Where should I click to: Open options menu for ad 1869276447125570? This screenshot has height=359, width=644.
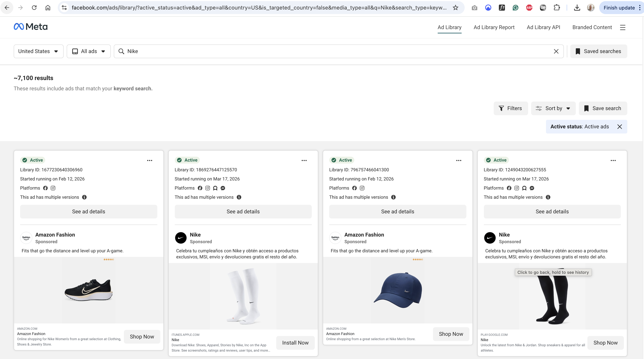tap(304, 160)
